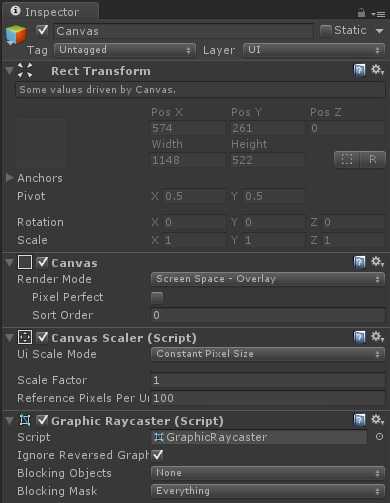Open the Inspector panel options menu icon
The height and width of the screenshot is (503, 390).
pyautogui.click(x=378, y=14)
